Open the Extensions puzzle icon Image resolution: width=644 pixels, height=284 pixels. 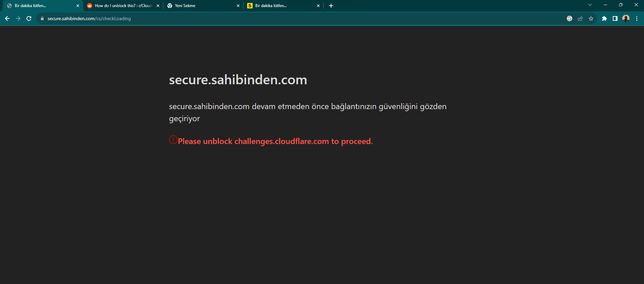click(x=604, y=18)
